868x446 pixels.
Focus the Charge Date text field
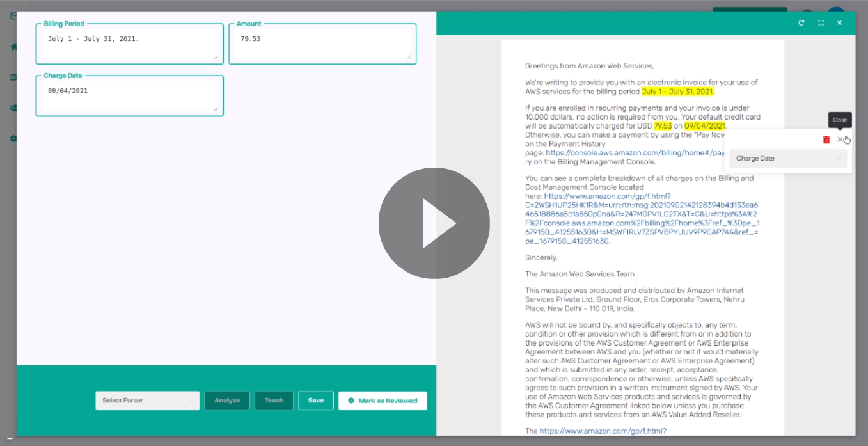[130, 96]
